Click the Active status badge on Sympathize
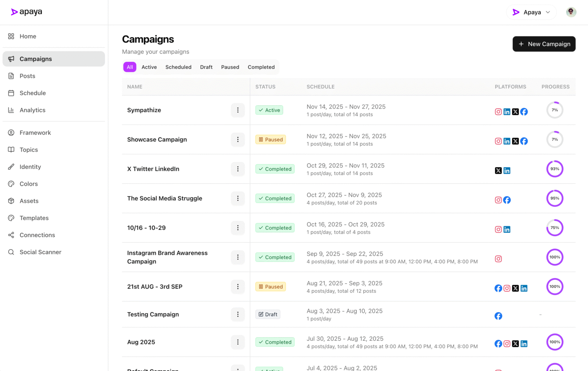 click(269, 110)
